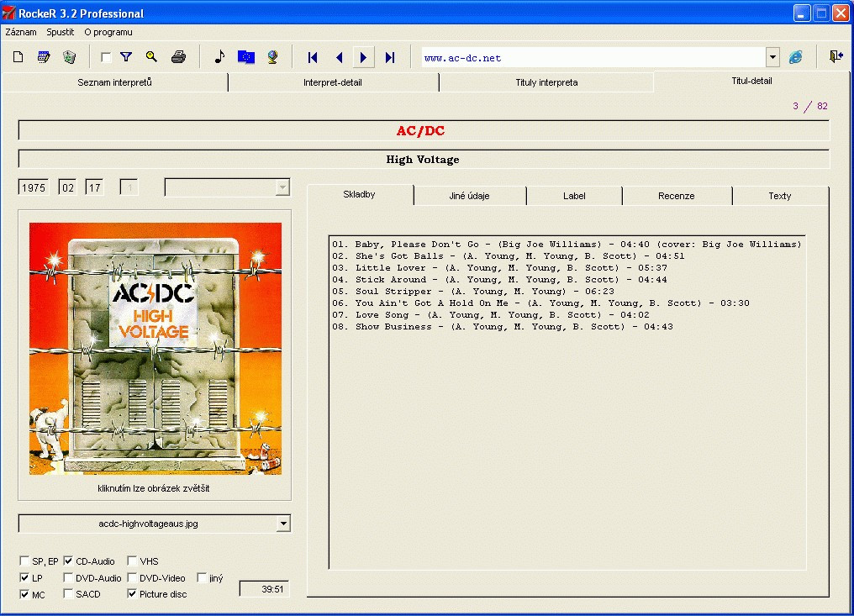
Task: Click the edit record icon with pencil
Action: (x=44, y=57)
